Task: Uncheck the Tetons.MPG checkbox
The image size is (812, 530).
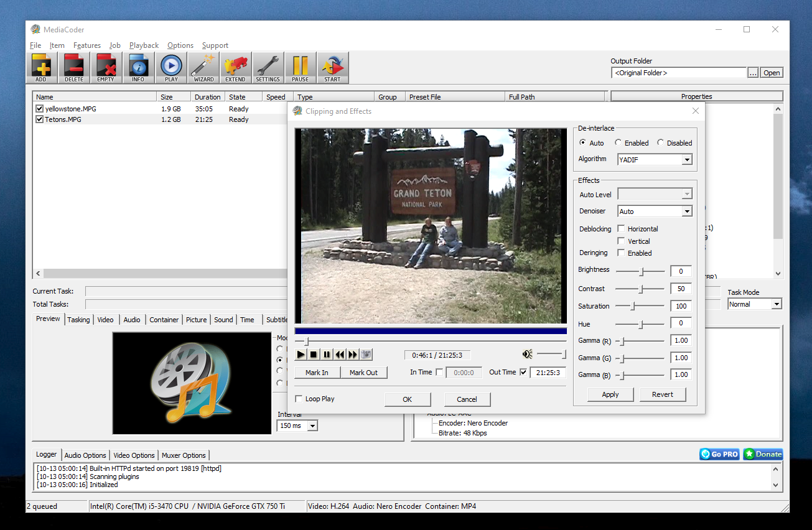Action: pos(40,119)
